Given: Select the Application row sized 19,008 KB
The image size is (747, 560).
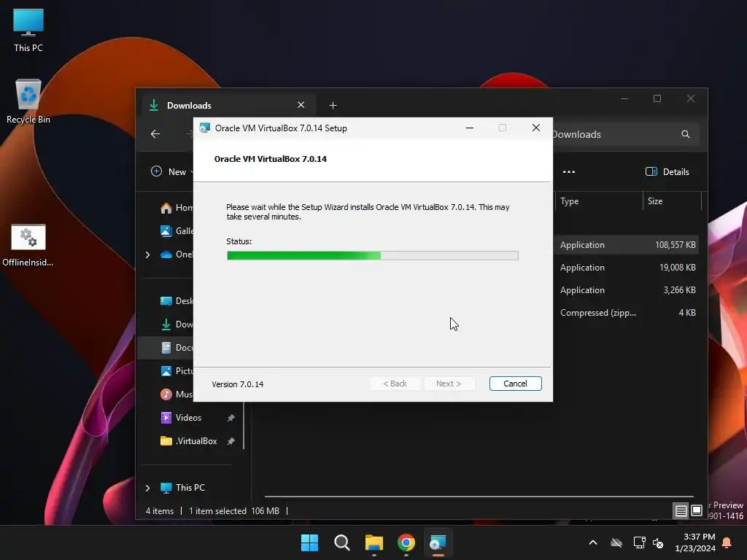Looking at the screenshot, I should 626,268.
